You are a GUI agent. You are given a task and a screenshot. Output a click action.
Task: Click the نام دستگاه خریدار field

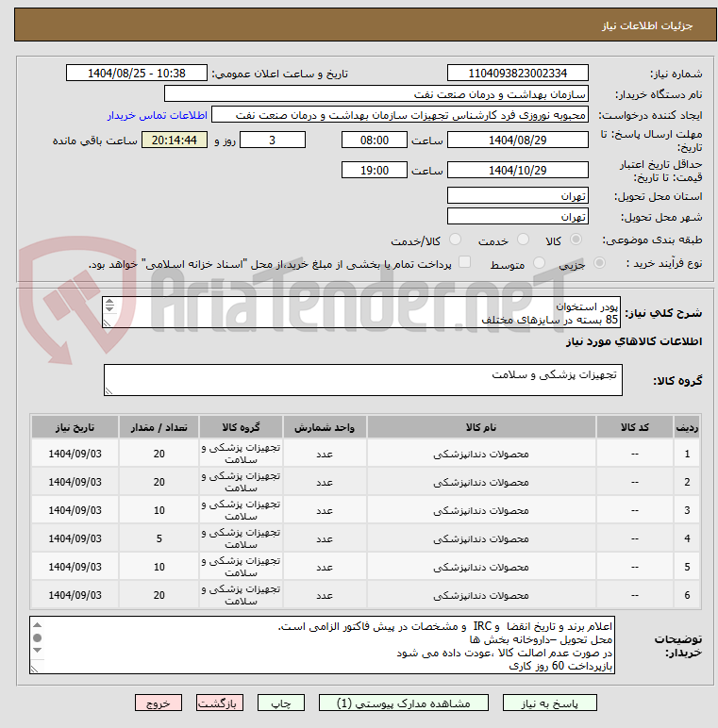coord(376,93)
